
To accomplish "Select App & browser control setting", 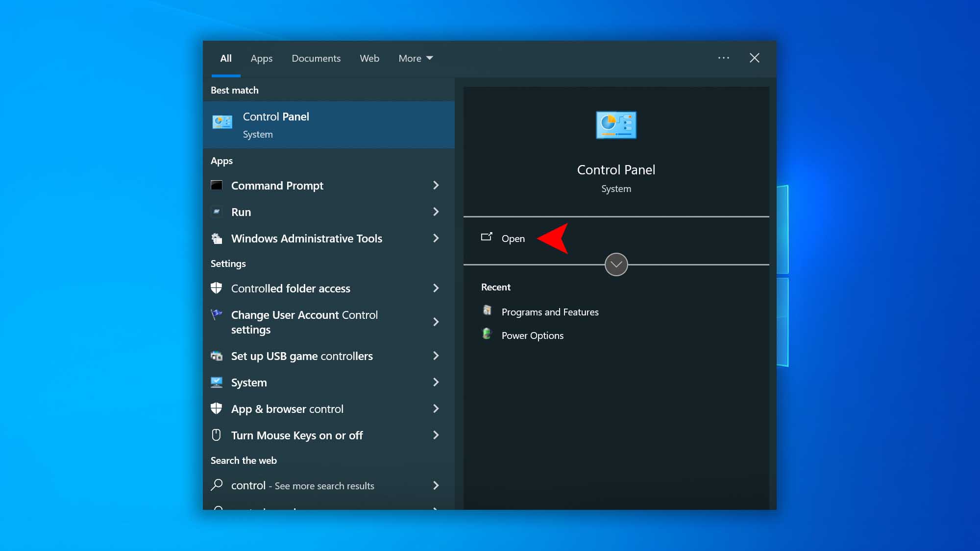I will coord(287,409).
